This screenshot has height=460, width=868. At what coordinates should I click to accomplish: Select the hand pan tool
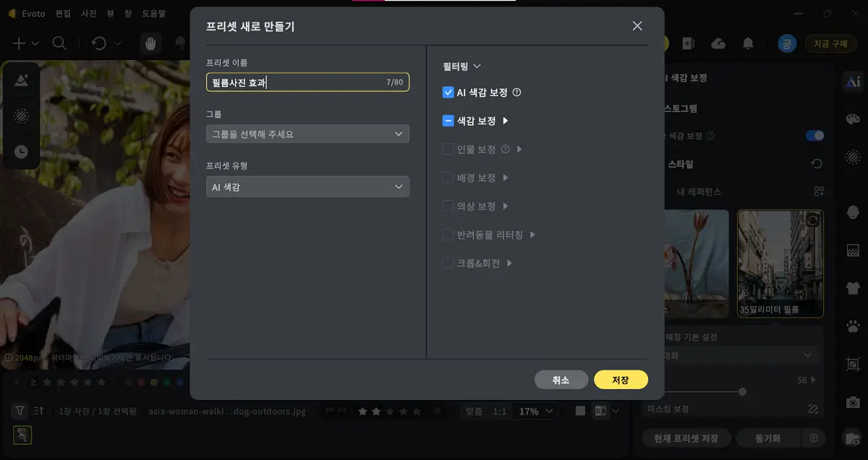coord(151,43)
